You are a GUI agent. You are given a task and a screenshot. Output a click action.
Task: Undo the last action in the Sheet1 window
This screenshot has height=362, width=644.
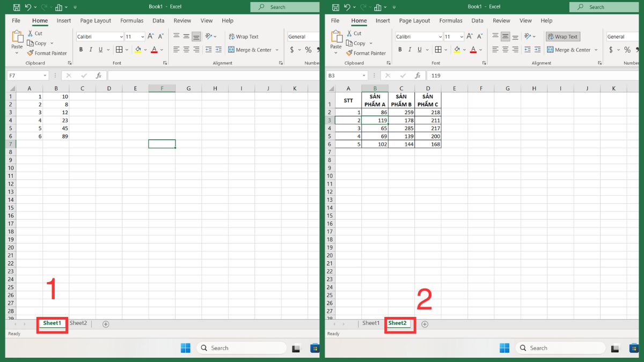[x=28, y=8]
